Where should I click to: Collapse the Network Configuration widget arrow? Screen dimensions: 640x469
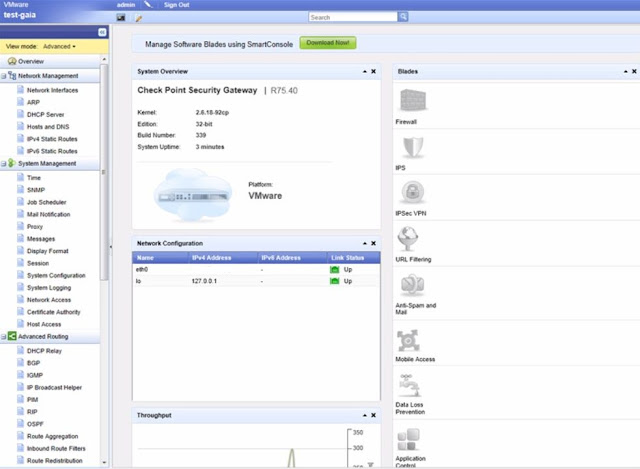[x=364, y=243]
